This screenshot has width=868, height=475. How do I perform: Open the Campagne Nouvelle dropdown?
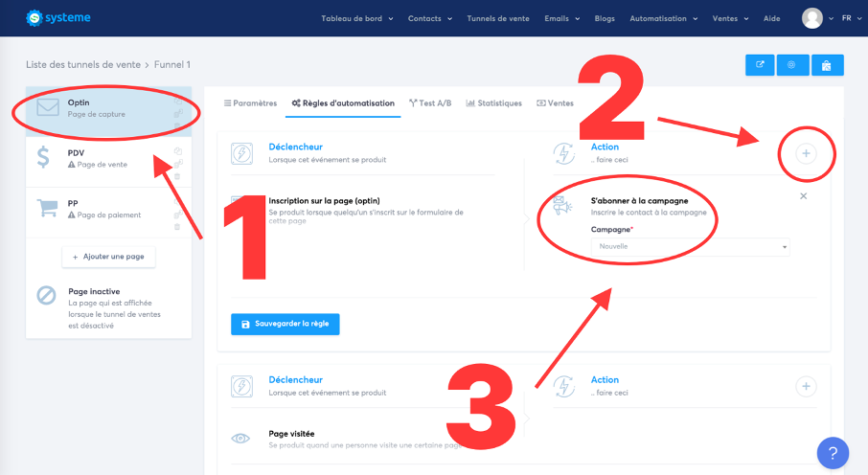(691, 246)
